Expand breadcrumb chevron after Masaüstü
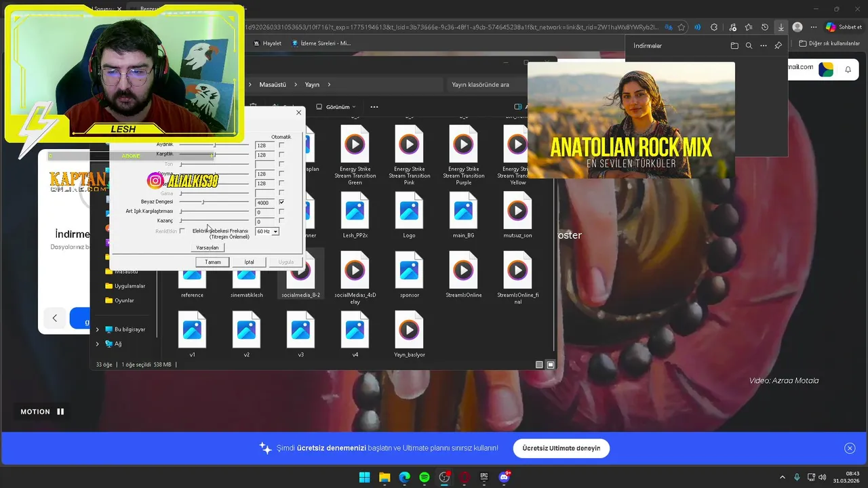This screenshot has width=868, height=488. click(295, 85)
